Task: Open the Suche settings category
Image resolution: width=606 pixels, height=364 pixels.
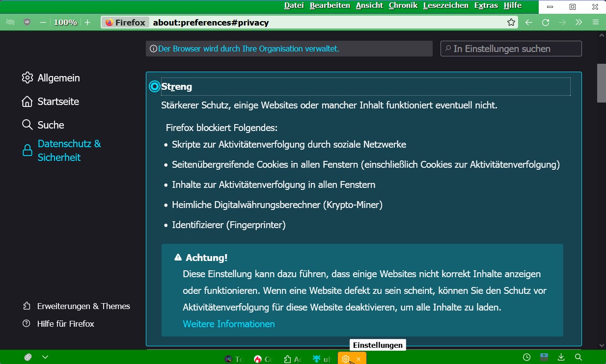Action: tap(43, 125)
